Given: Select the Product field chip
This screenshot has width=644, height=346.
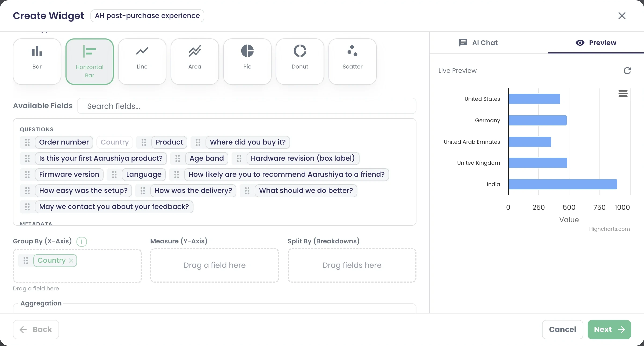Looking at the screenshot, I should [169, 142].
